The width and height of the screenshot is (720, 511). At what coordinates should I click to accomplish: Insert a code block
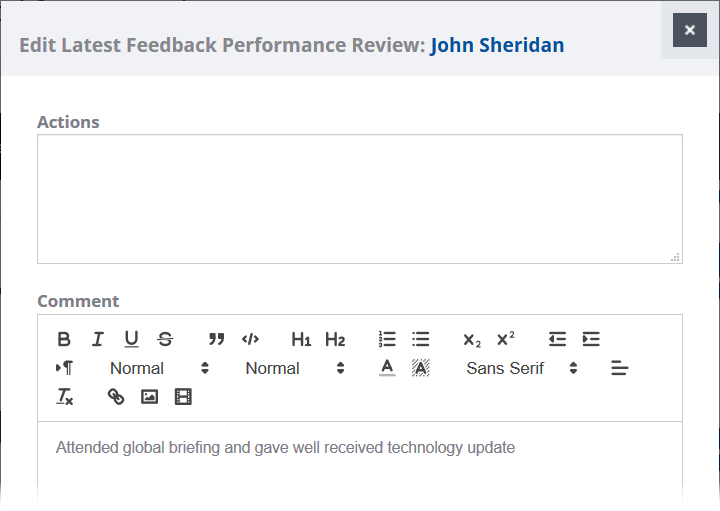250,339
